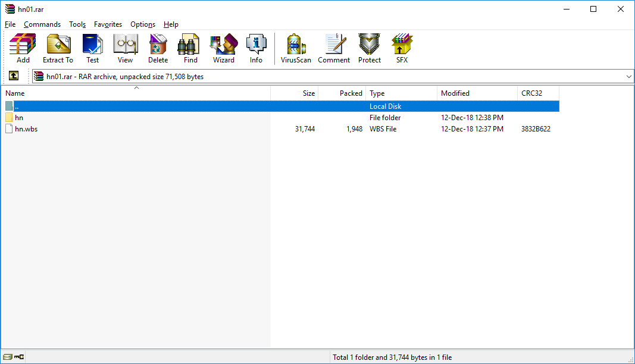Image resolution: width=635 pixels, height=364 pixels.
Task: Show archive Info
Action: [x=256, y=48]
